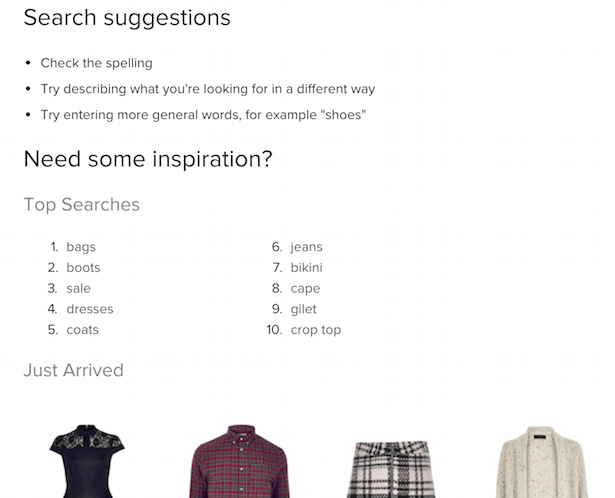Click the 'Need some inspiration?' heading
The width and height of the screenshot is (615, 498).
click(x=147, y=159)
